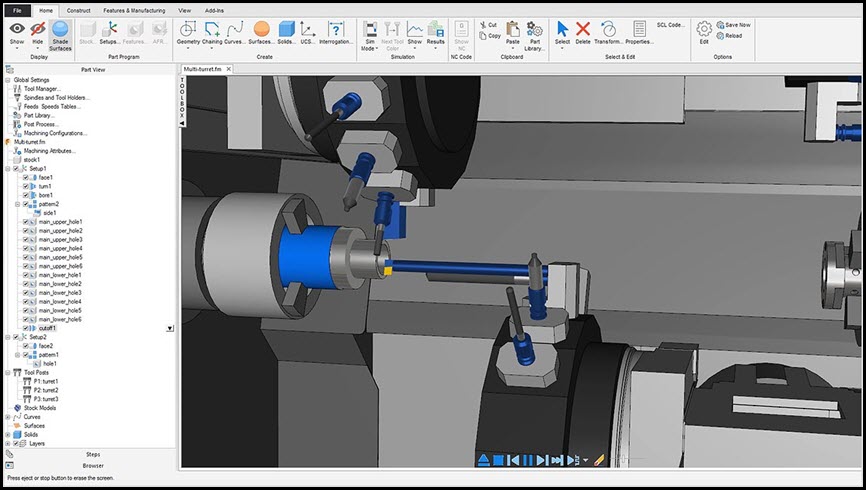Uncheck the cutoff1 checkbox
866x490 pixels.
[25, 328]
